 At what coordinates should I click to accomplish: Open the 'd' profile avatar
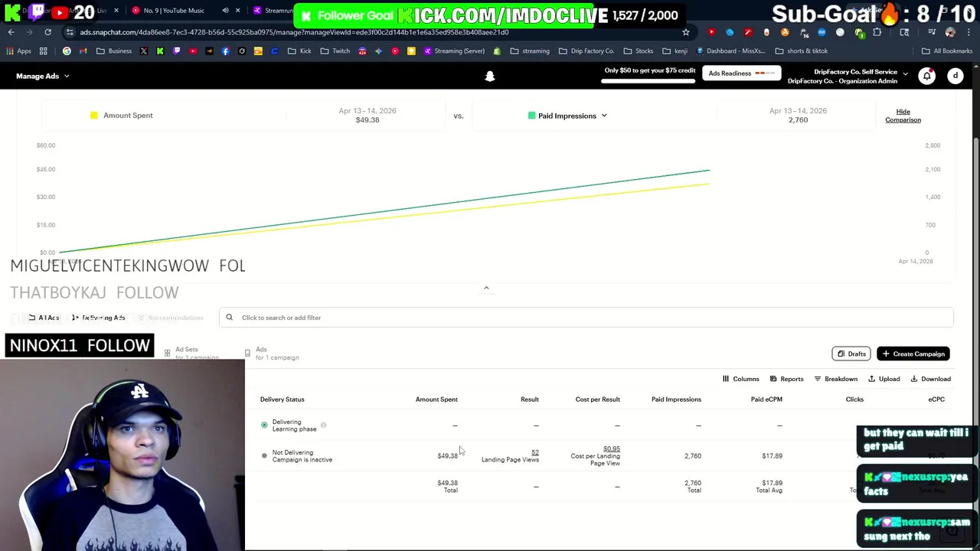click(955, 76)
